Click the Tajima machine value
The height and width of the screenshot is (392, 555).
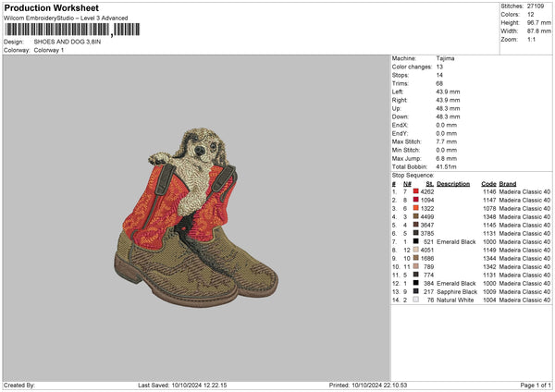click(x=445, y=58)
